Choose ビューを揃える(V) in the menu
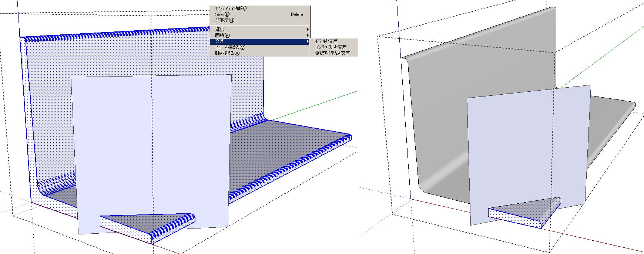Image resolution: width=644 pixels, height=254 pixels. click(260, 47)
